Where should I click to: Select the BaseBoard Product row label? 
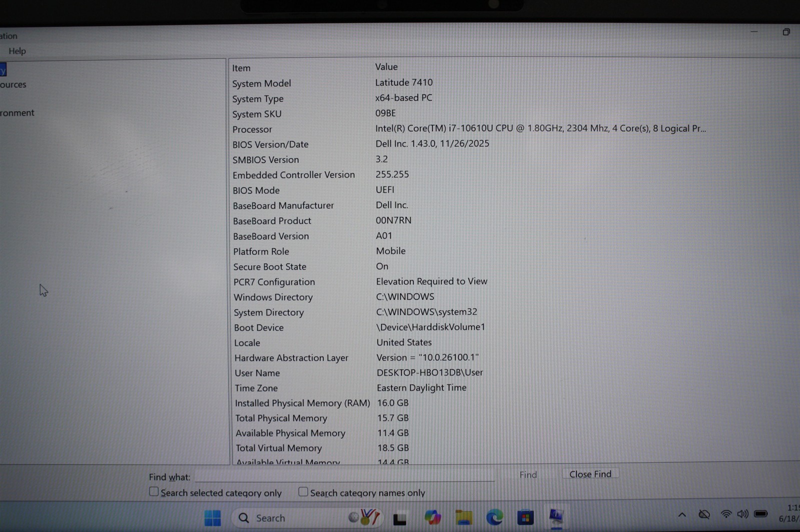click(272, 221)
